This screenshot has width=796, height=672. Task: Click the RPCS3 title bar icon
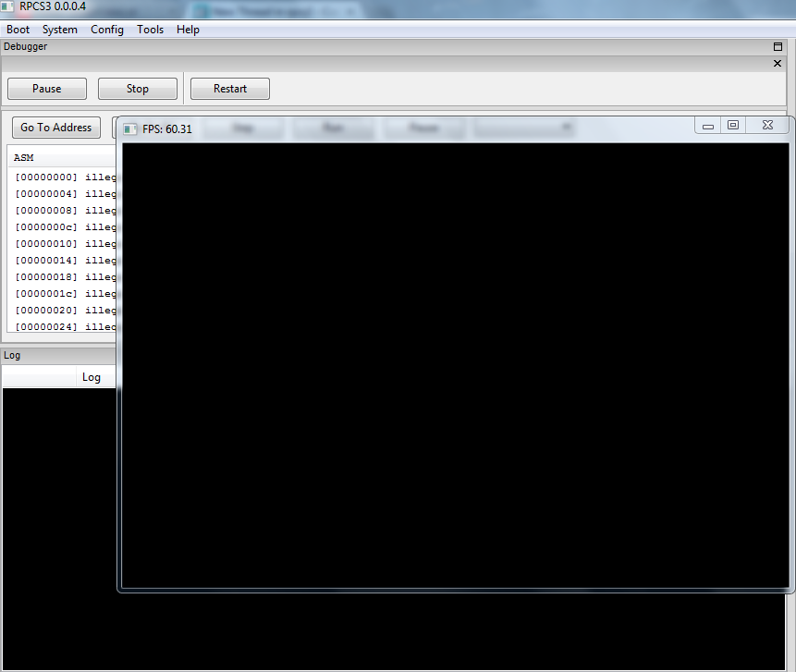(8, 6)
